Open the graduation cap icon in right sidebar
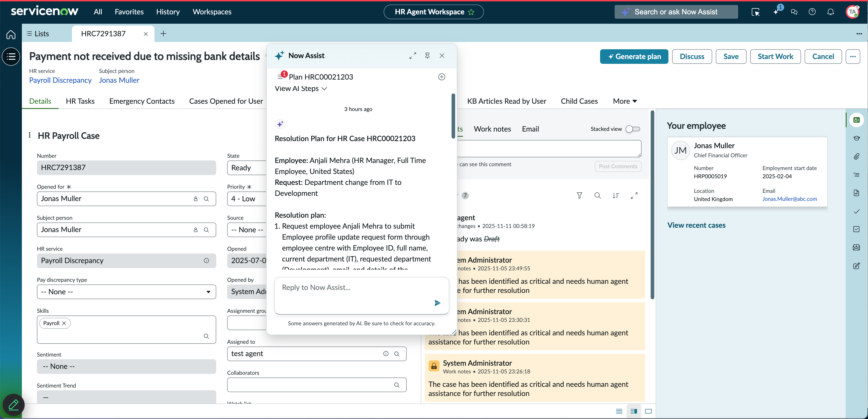Viewport: 868px width, 419px height. [857, 138]
